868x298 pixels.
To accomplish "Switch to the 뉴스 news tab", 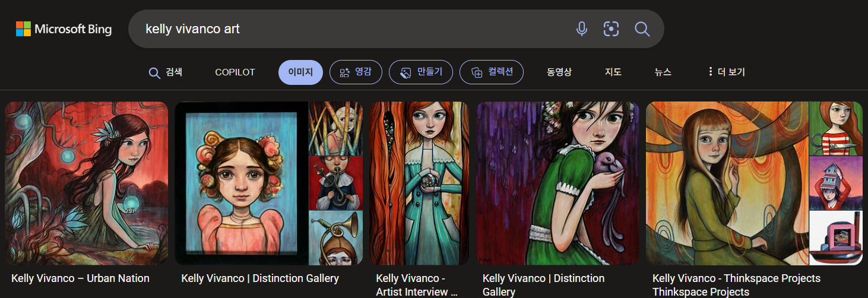I will pos(663,72).
